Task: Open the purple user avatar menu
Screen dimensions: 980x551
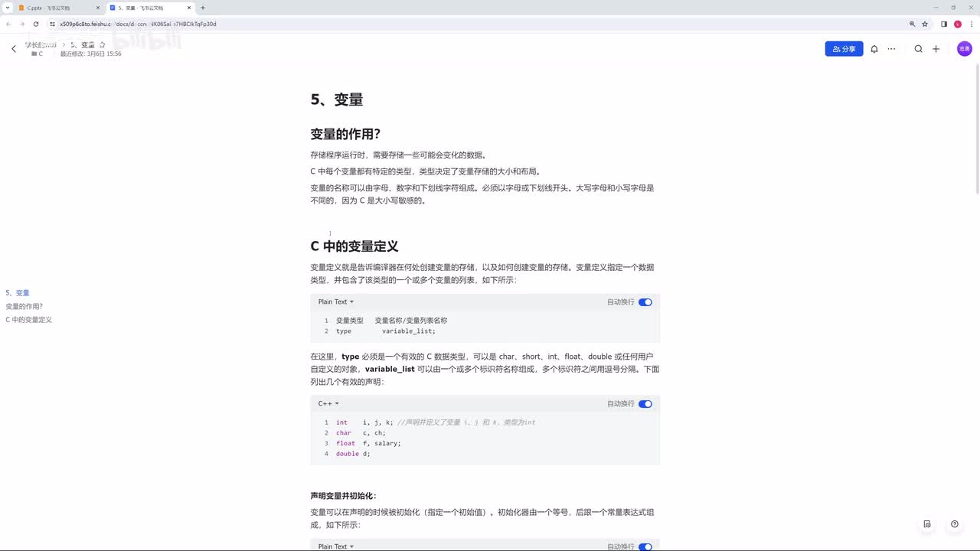Action: coord(965,49)
